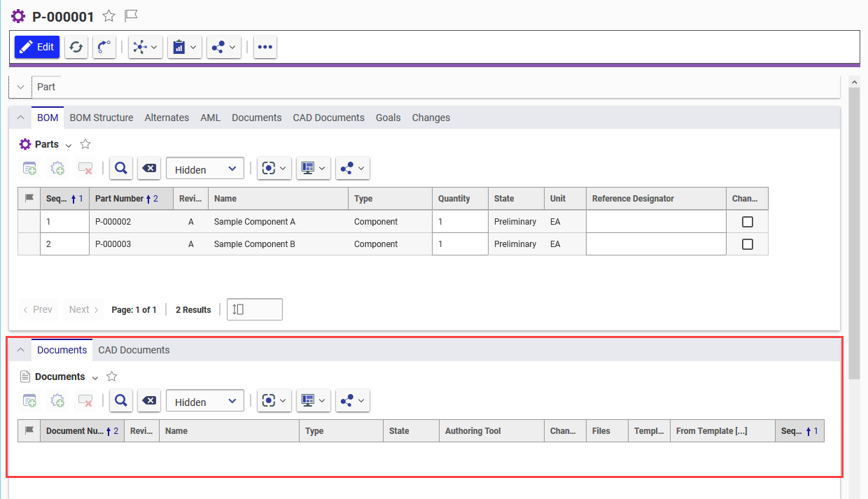
Task: Click the promote lifecycle icon next to refresh
Action: point(104,47)
